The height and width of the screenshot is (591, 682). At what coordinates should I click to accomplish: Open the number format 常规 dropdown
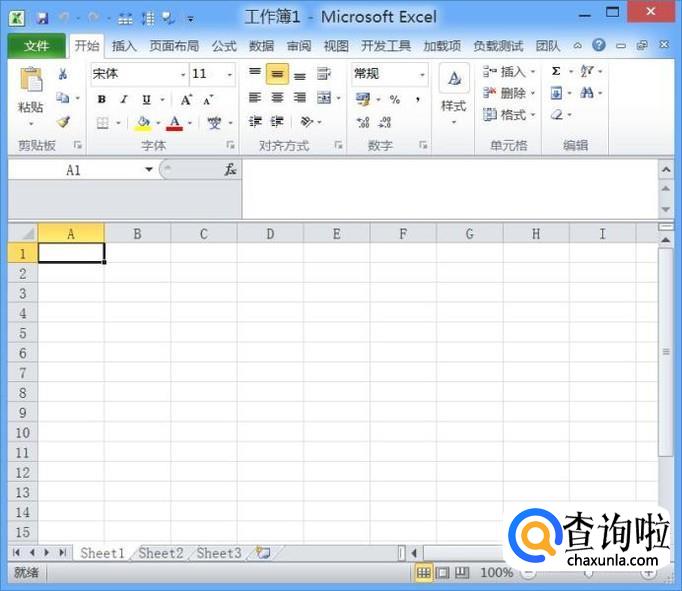422,75
